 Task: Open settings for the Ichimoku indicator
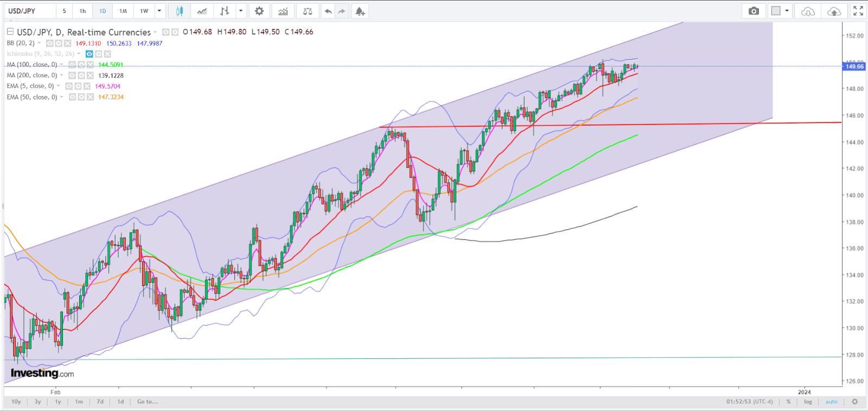click(99, 54)
